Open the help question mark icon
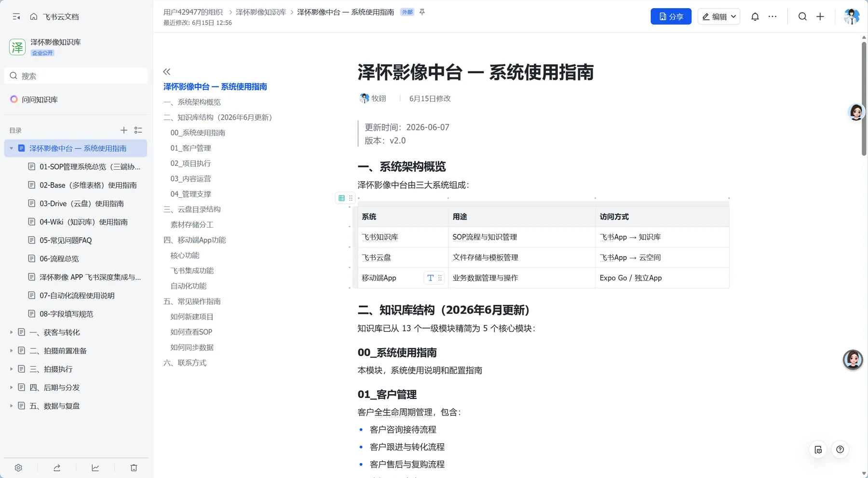The height and width of the screenshot is (478, 868). click(840, 450)
